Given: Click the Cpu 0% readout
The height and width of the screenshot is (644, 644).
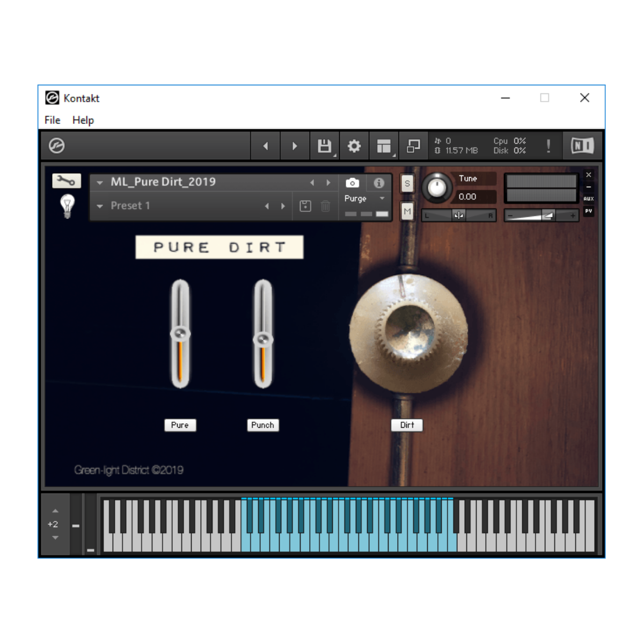Looking at the screenshot, I should 510,141.
